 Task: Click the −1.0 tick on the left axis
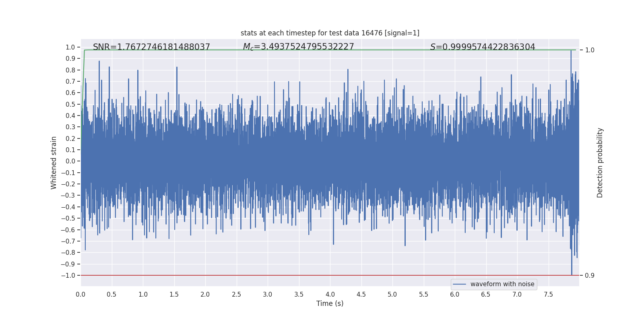[68, 276]
